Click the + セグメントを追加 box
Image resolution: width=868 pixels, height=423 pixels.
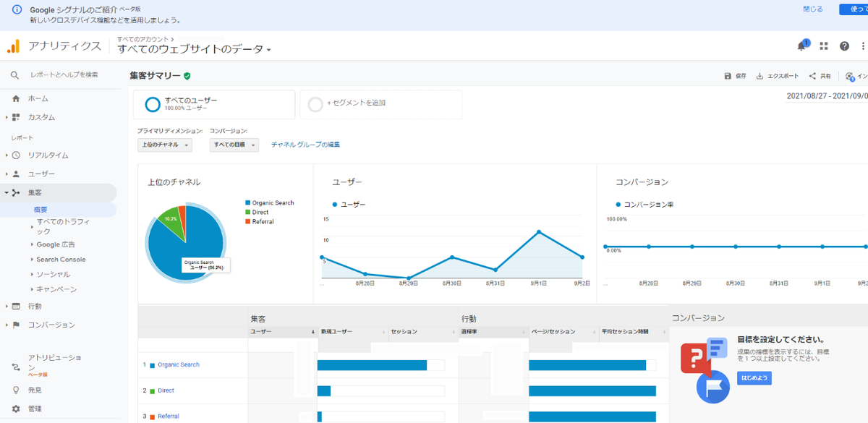(380, 104)
